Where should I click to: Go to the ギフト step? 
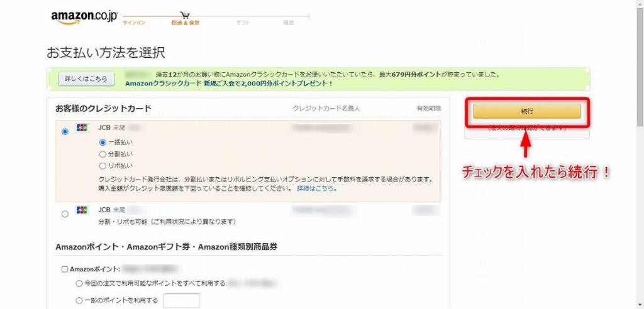(242, 23)
